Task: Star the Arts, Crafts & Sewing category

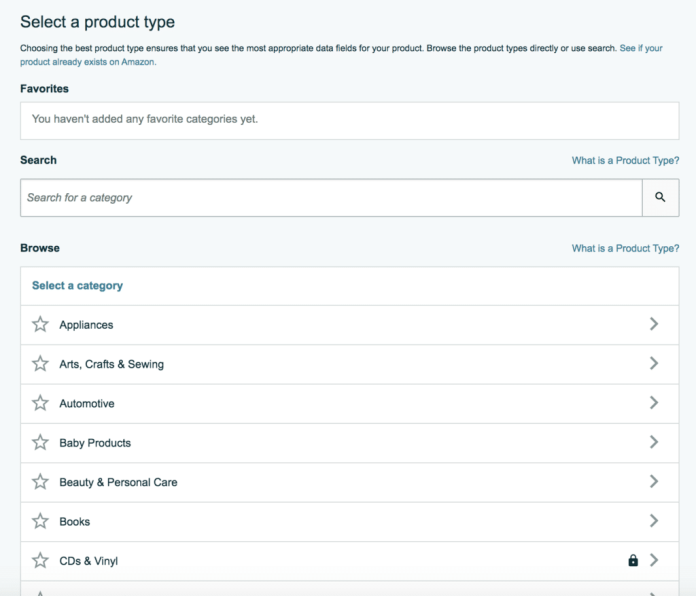Action: tap(40, 364)
